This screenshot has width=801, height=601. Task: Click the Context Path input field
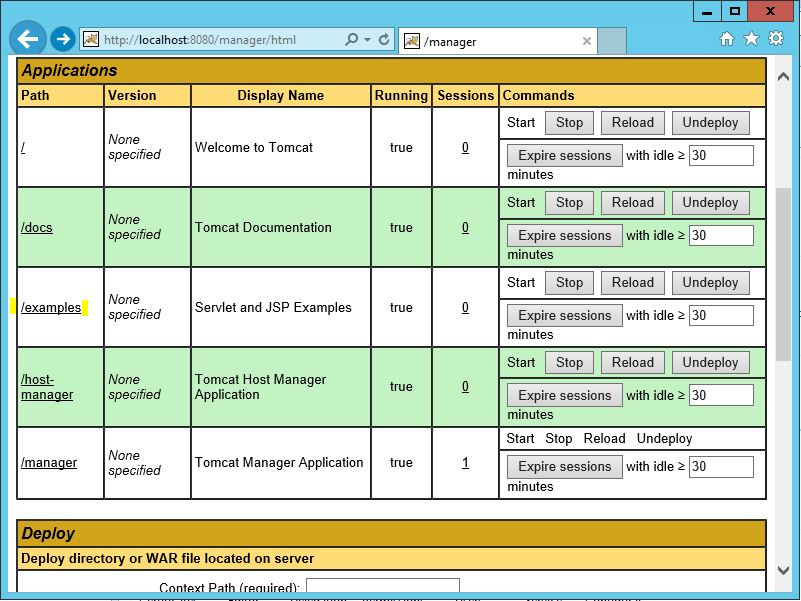(x=383, y=587)
